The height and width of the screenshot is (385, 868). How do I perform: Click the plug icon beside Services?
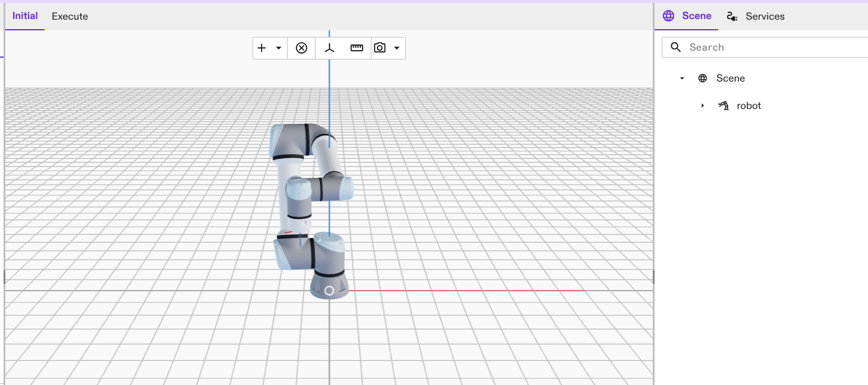point(731,16)
